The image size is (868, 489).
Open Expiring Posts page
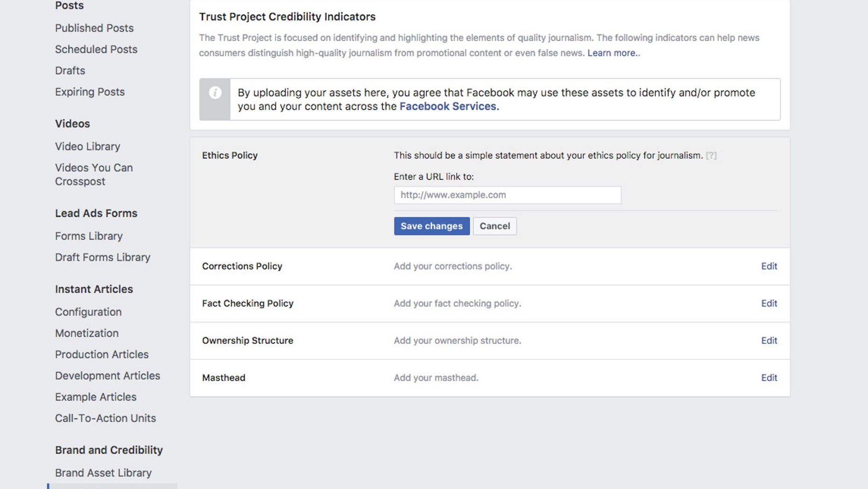(90, 92)
